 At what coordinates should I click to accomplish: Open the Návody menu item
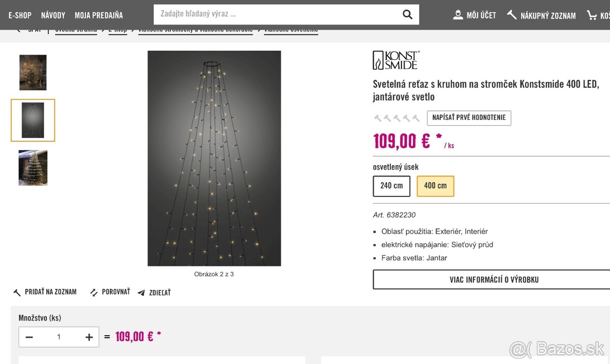53,15
